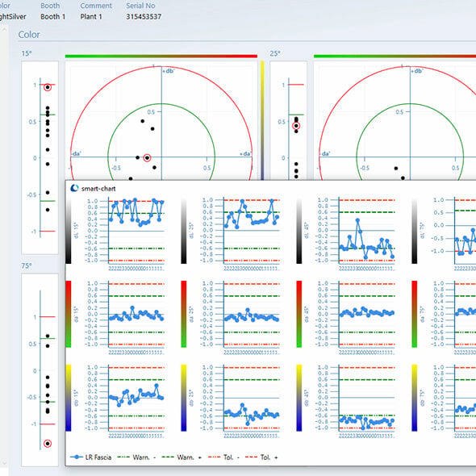
Task: Click the green-to-red bar above the 15° scatter plot
Action: [x=161, y=56]
